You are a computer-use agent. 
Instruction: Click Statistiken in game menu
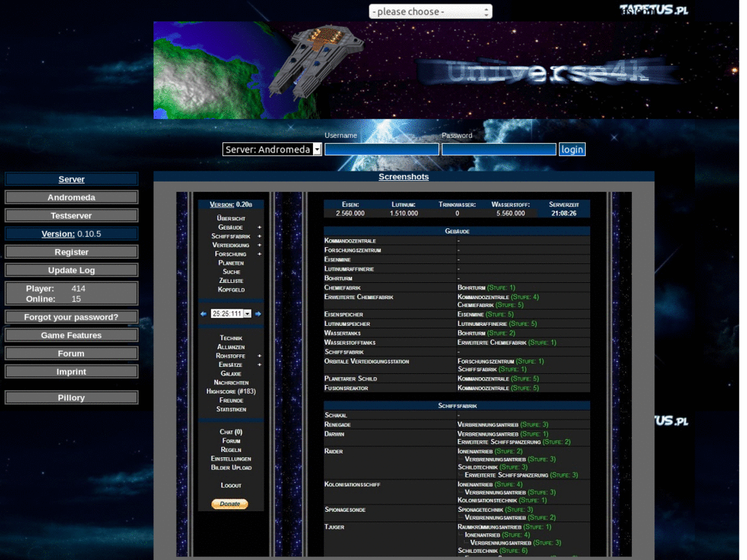pos(231,410)
